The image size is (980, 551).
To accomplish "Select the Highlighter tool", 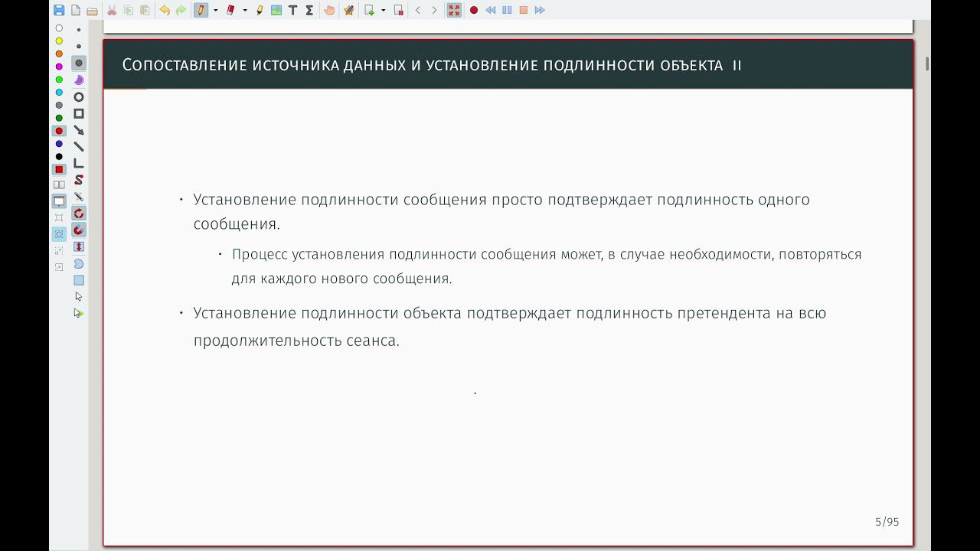I will [x=260, y=10].
